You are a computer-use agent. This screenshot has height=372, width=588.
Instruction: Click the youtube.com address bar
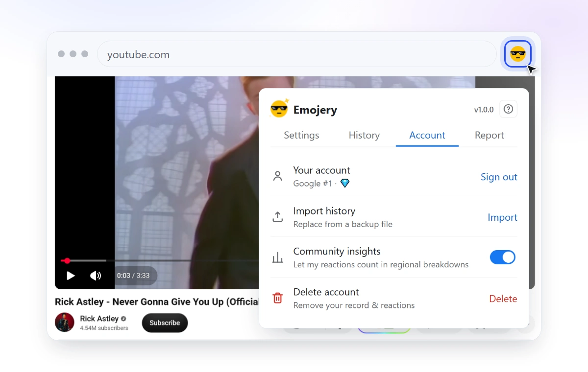(297, 54)
